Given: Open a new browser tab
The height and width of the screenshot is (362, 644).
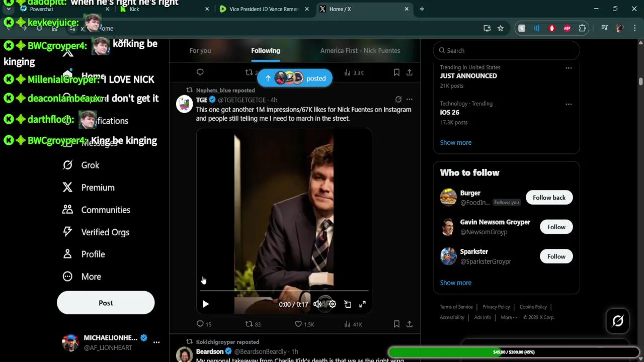Looking at the screenshot, I should [x=422, y=9].
